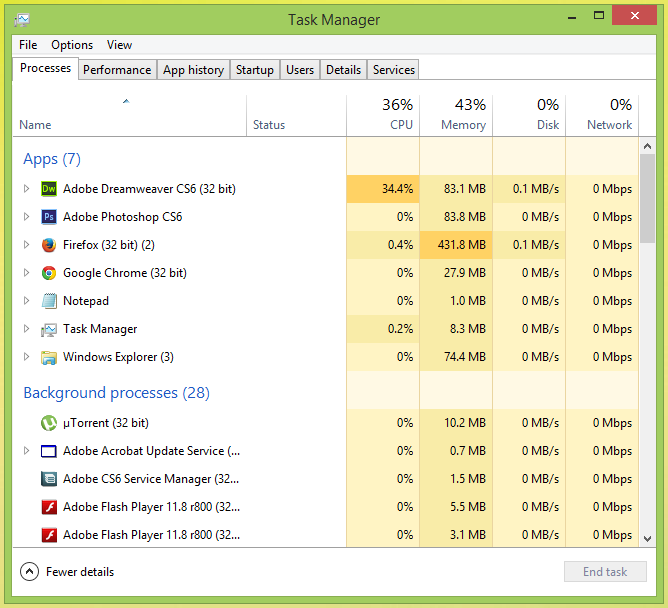Click the Notepad icon
Viewport: 668px width, 608px height.
coord(49,301)
